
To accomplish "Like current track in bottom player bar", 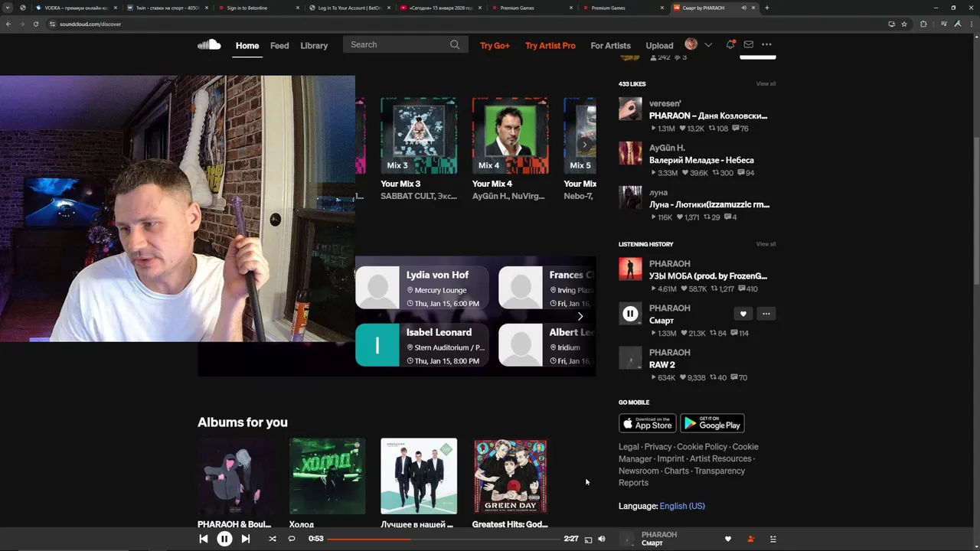I will coord(728,540).
